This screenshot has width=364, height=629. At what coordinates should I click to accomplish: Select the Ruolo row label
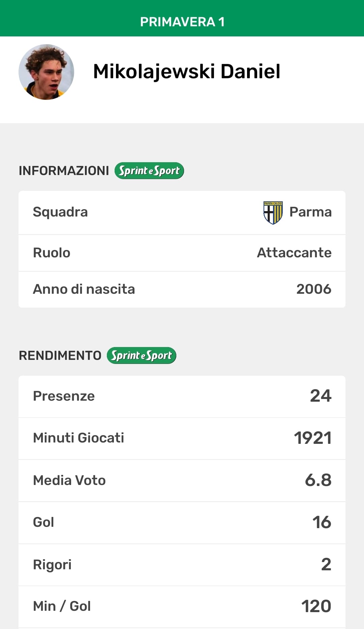point(52,253)
